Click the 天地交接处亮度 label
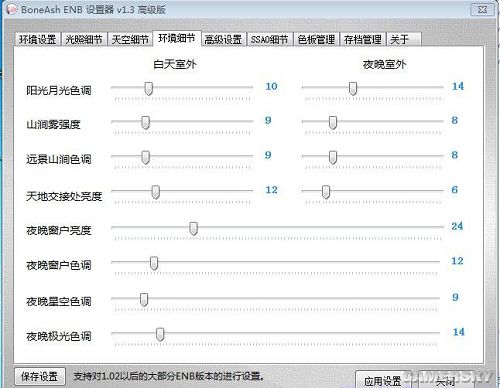 [x=64, y=196]
